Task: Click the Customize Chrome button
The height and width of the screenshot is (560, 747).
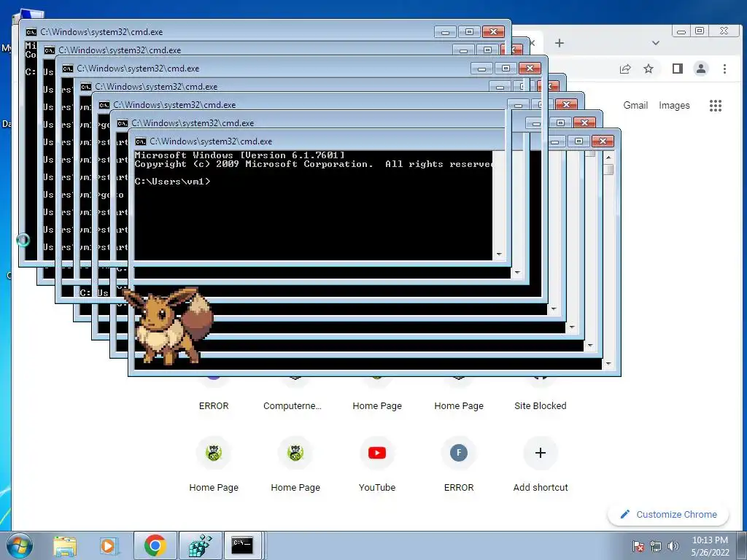Action: pyautogui.click(x=668, y=515)
